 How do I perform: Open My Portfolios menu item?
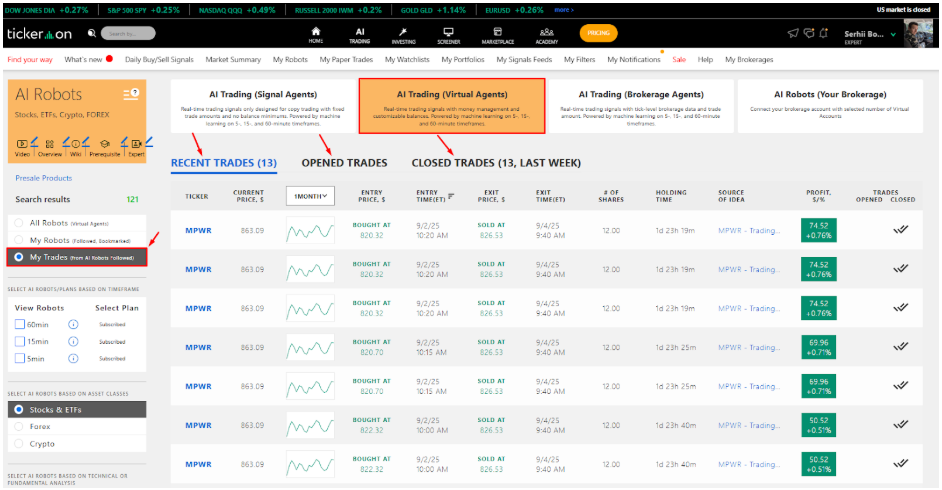pos(463,59)
